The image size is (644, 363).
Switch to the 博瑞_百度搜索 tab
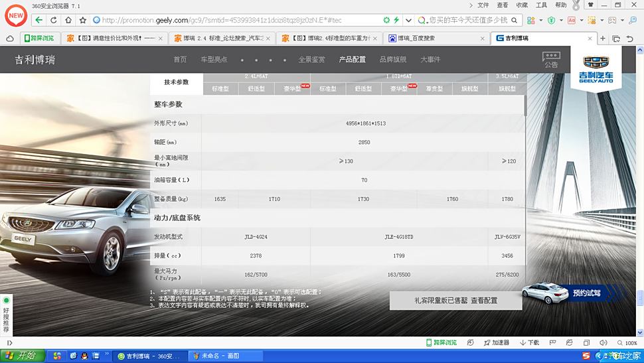point(437,38)
